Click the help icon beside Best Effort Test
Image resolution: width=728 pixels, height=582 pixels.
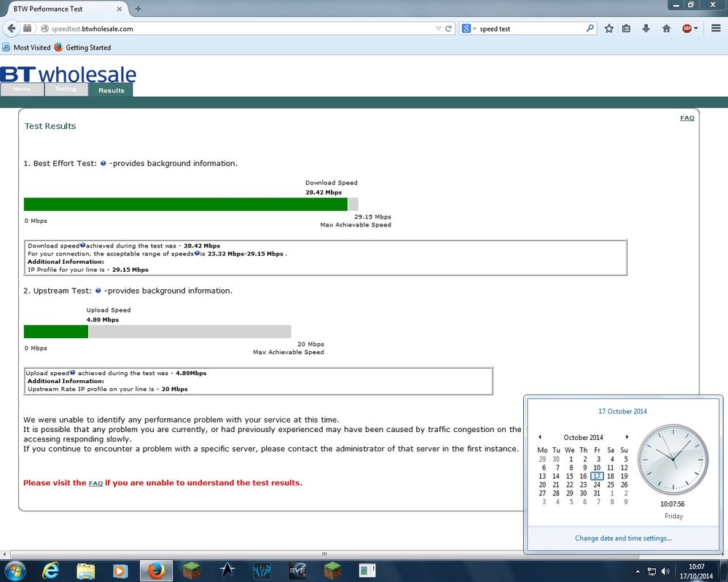coord(103,163)
